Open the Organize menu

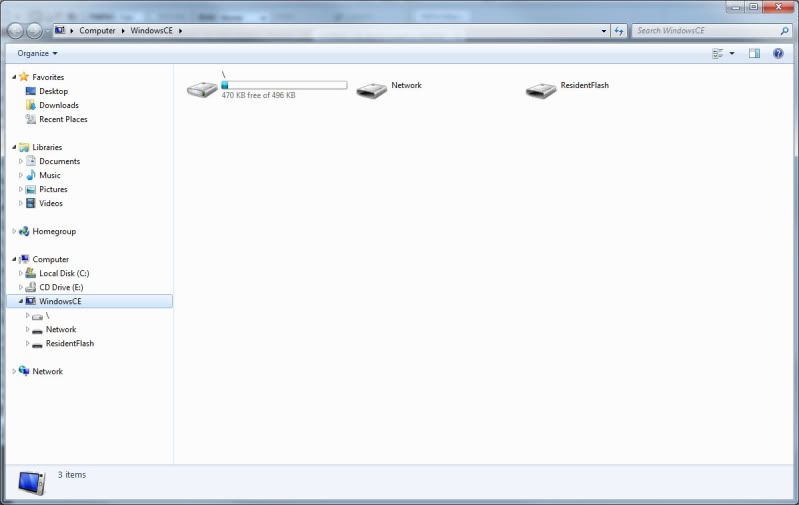coord(37,54)
